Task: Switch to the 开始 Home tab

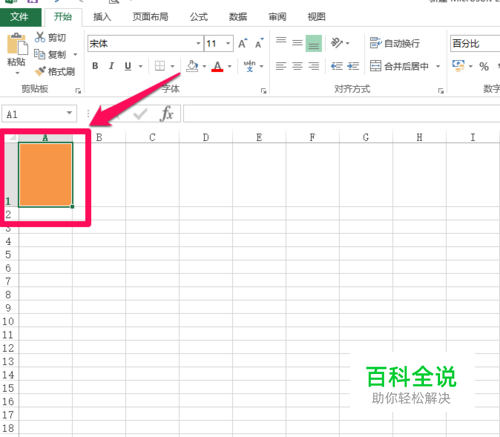Action: pos(63,17)
